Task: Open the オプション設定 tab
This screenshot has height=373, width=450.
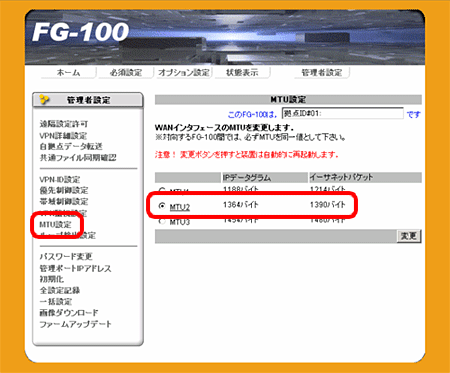Action: pos(184,72)
